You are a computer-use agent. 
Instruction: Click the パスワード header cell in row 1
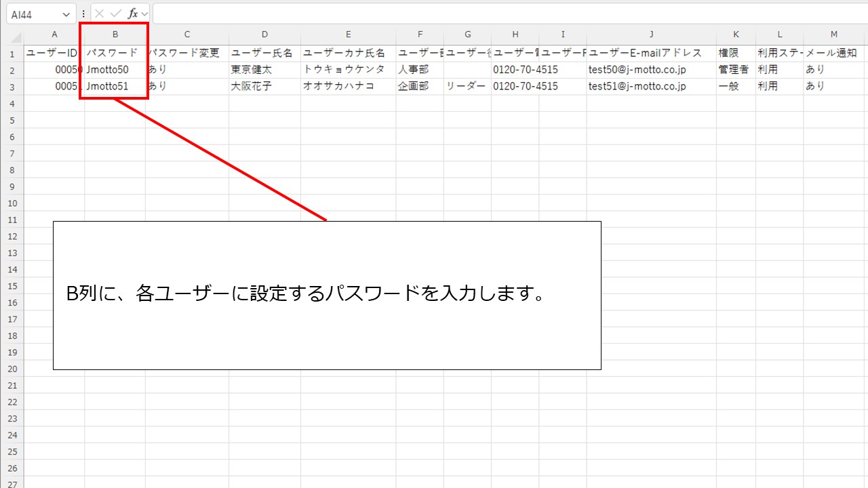click(115, 54)
